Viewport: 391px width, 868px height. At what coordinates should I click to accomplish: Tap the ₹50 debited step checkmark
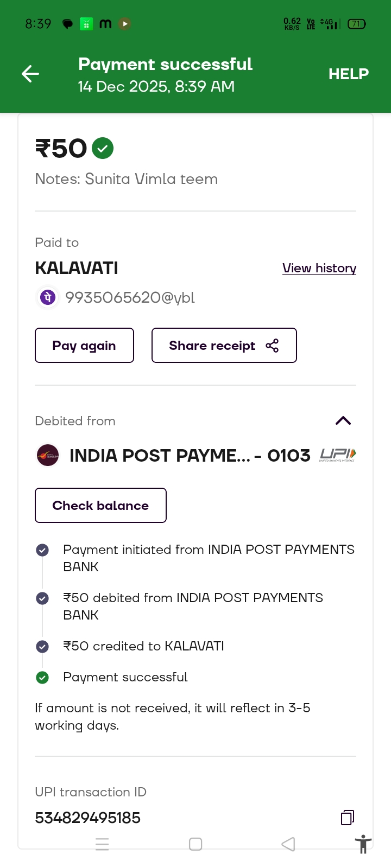[x=42, y=598]
